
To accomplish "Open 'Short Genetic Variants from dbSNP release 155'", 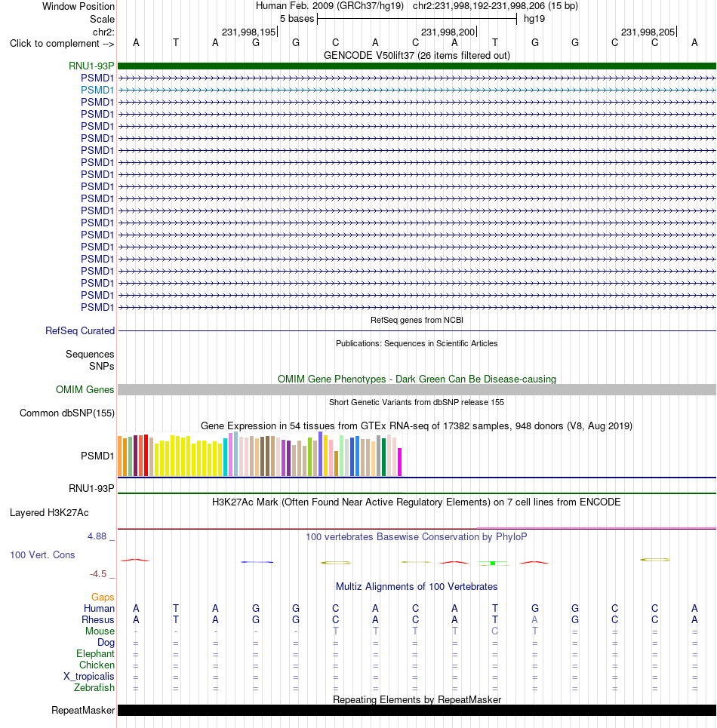I will (x=417, y=402).
